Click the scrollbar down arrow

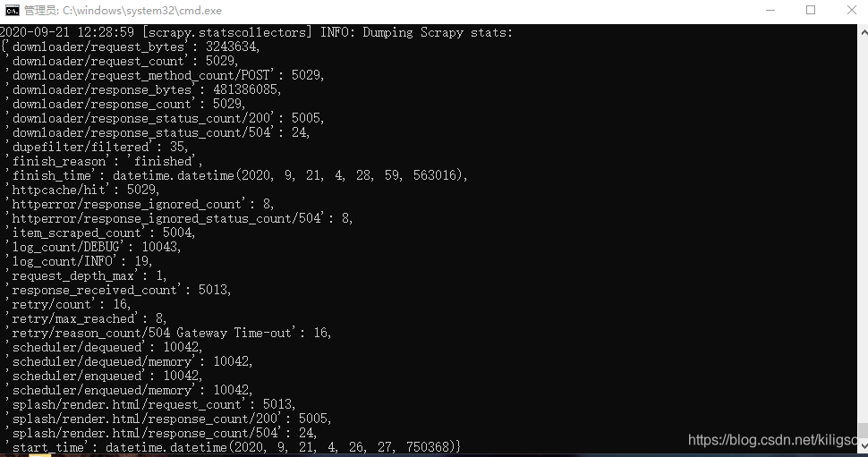point(863,446)
